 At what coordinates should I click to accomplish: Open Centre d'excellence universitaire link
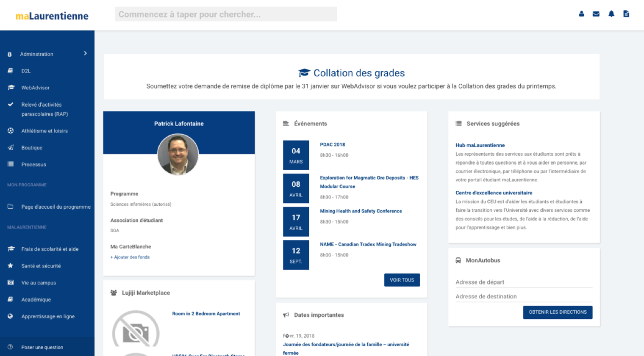(494, 193)
